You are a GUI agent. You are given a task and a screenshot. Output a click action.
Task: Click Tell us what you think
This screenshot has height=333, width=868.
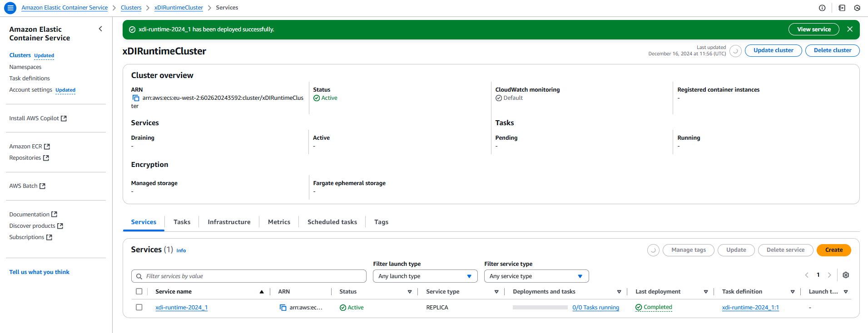pyautogui.click(x=40, y=272)
